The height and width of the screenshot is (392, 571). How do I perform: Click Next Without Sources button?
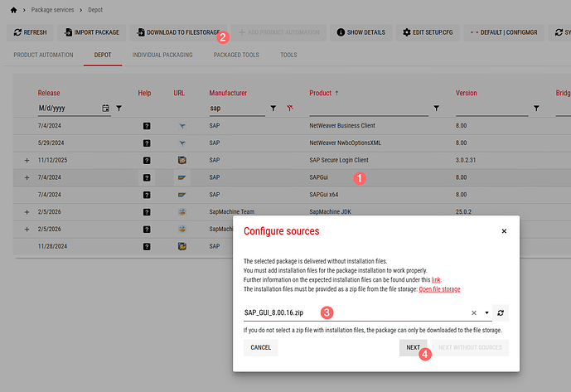(x=470, y=347)
